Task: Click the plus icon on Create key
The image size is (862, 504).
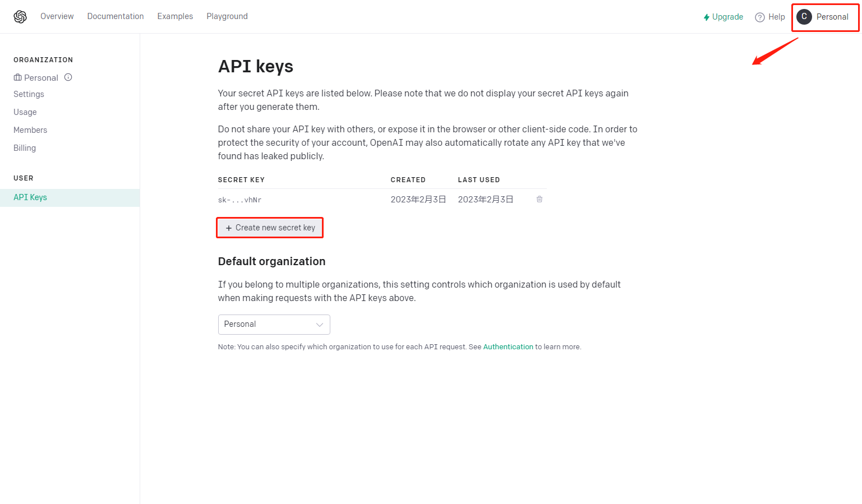Action: [x=229, y=228]
